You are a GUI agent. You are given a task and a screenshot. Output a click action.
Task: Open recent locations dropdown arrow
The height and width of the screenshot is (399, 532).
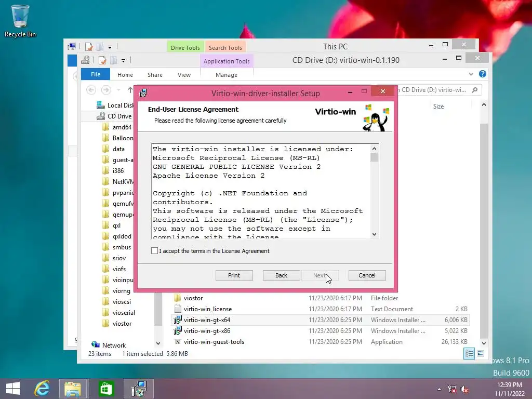click(118, 90)
